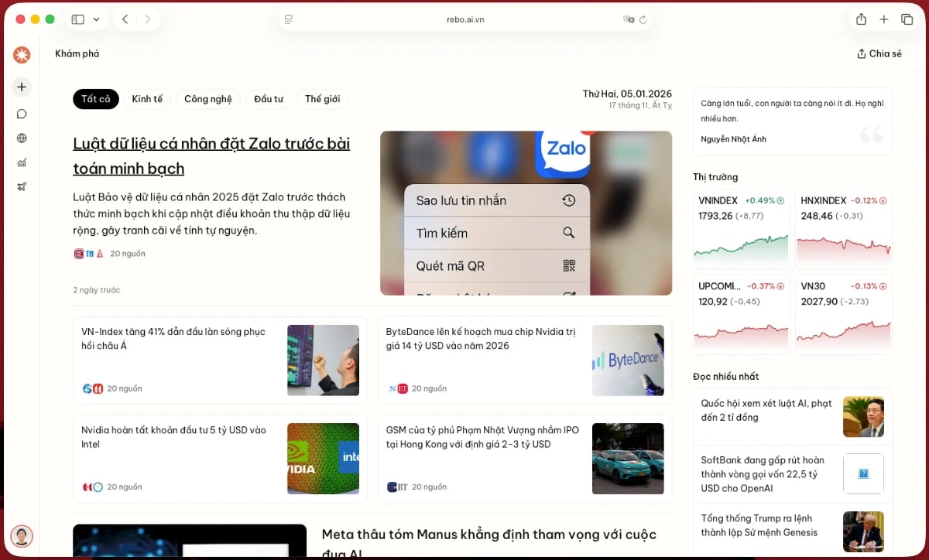
Task: Click the Rebo logo icon in sidebar
Action: click(x=22, y=55)
